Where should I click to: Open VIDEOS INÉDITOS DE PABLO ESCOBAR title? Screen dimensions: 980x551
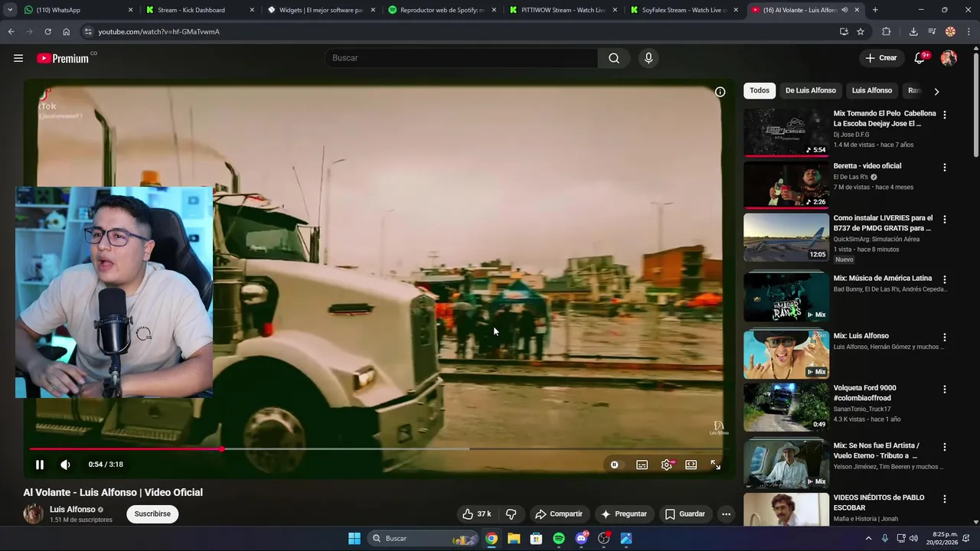point(879,503)
